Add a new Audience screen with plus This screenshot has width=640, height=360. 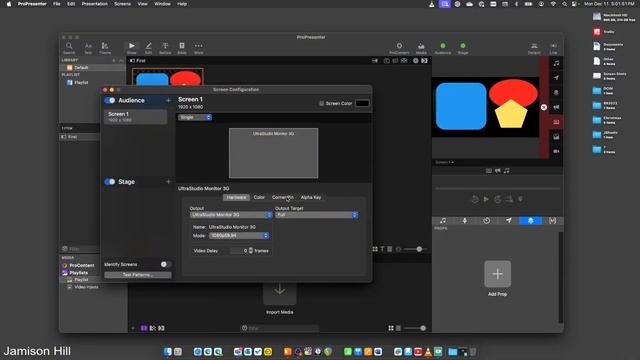tap(168, 100)
